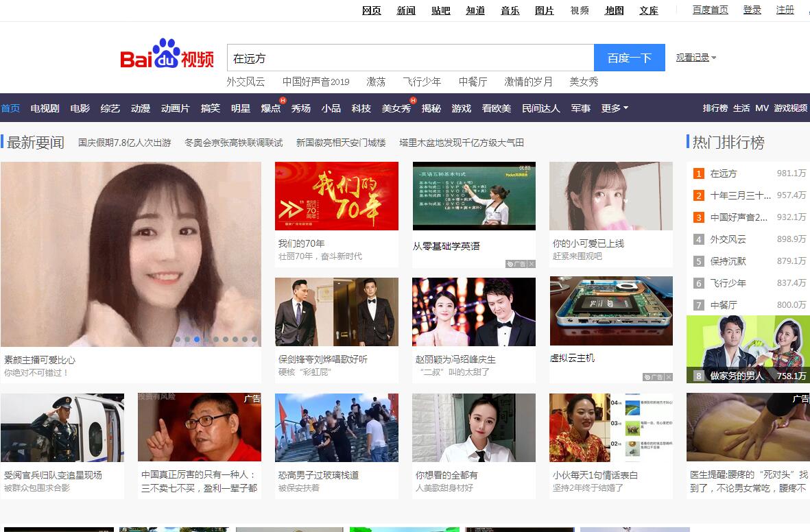810x532 pixels.
Task: Open 十年三月三十... in the hot ranking list
Action: coord(740,196)
